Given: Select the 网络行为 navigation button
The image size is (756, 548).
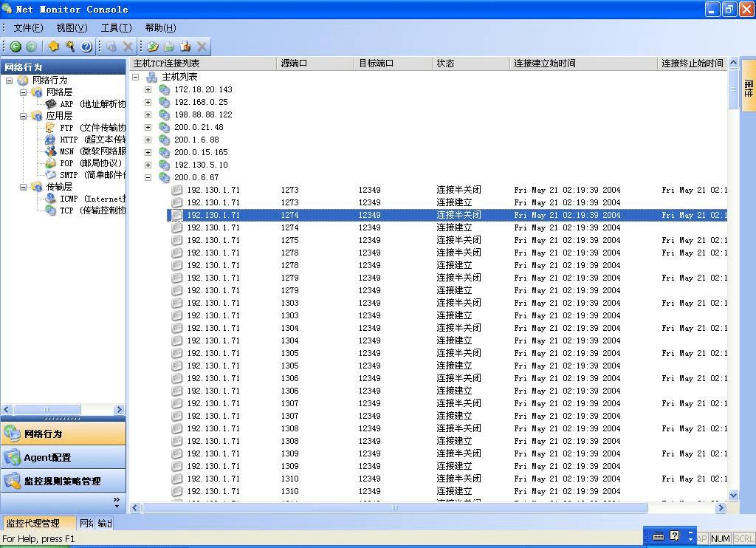Looking at the screenshot, I should click(x=63, y=434).
